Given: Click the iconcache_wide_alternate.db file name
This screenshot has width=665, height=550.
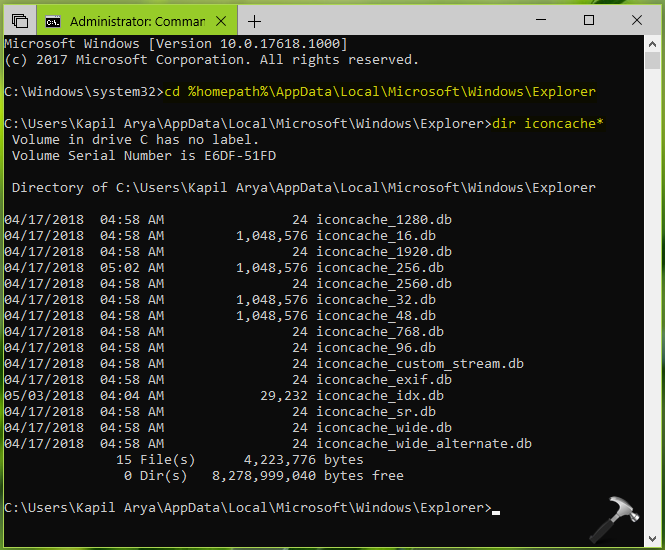Looking at the screenshot, I should point(424,444).
